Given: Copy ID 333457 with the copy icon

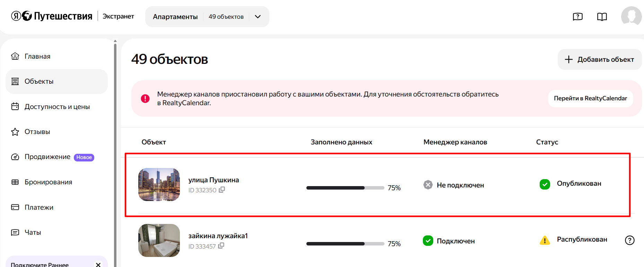Looking at the screenshot, I should point(221,245).
